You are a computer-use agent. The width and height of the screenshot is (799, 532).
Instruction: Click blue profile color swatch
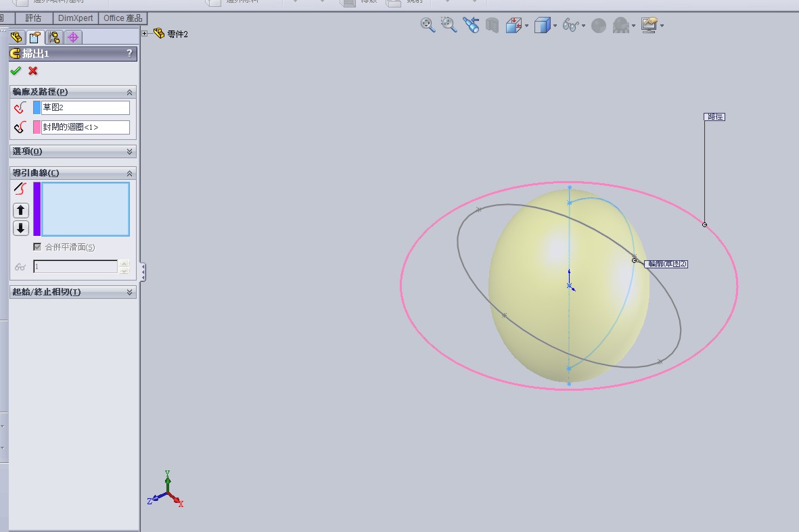pyautogui.click(x=37, y=107)
